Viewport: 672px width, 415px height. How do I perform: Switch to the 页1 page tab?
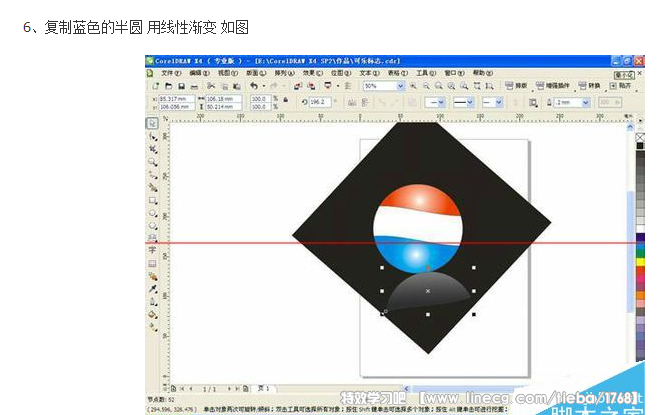click(x=264, y=388)
